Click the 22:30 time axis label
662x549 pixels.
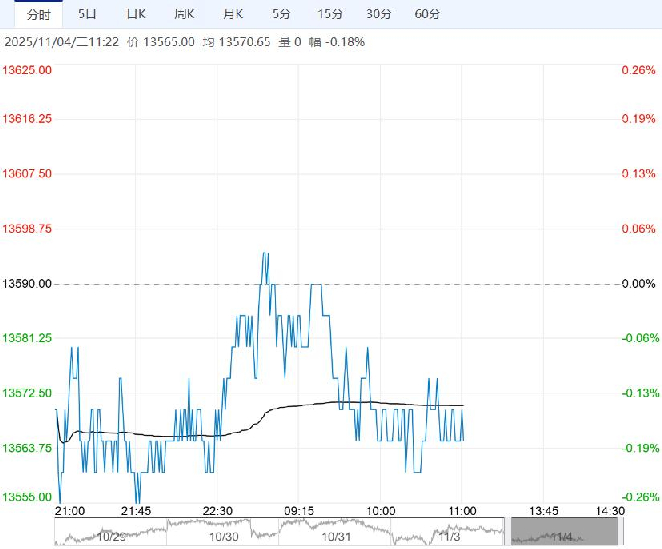[218, 510]
